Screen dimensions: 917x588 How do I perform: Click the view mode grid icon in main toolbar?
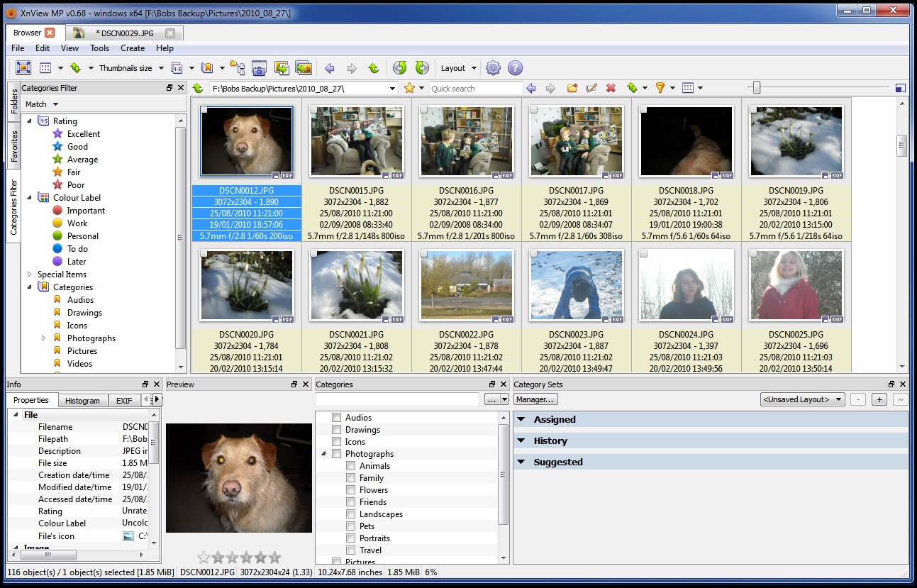45,68
